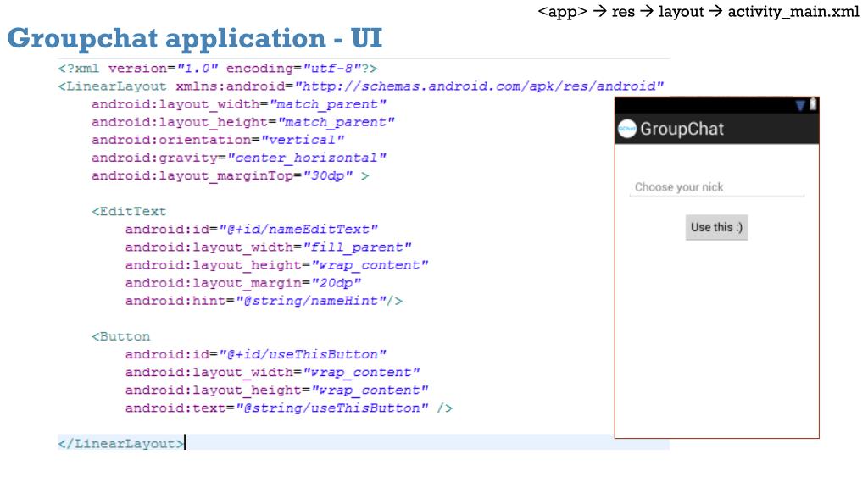Click the closing '</LinearLayout>' tag line
The image size is (868, 488).
[x=121, y=443]
